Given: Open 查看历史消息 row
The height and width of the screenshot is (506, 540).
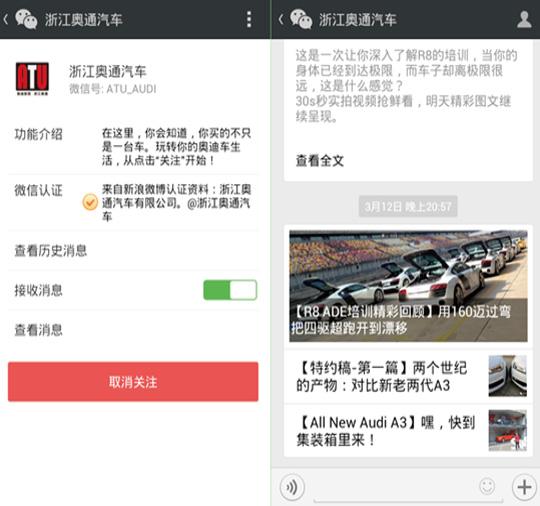Looking at the screenshot, I should (133, 251).
